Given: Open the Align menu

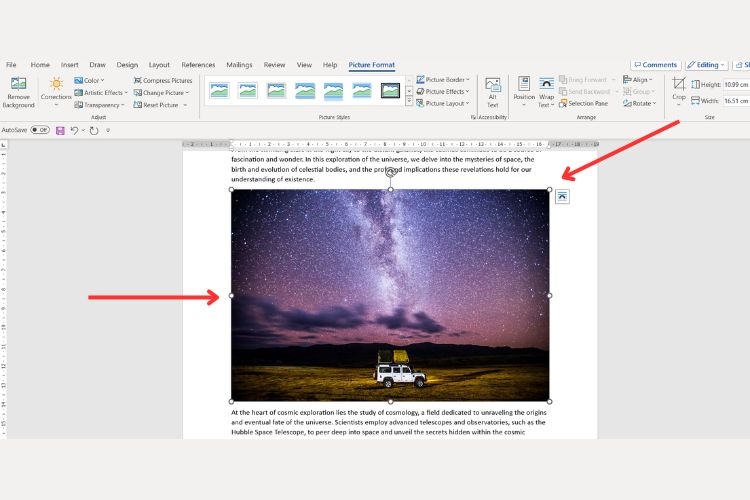Looking at the screenshot, I should (x=638, y=79).
